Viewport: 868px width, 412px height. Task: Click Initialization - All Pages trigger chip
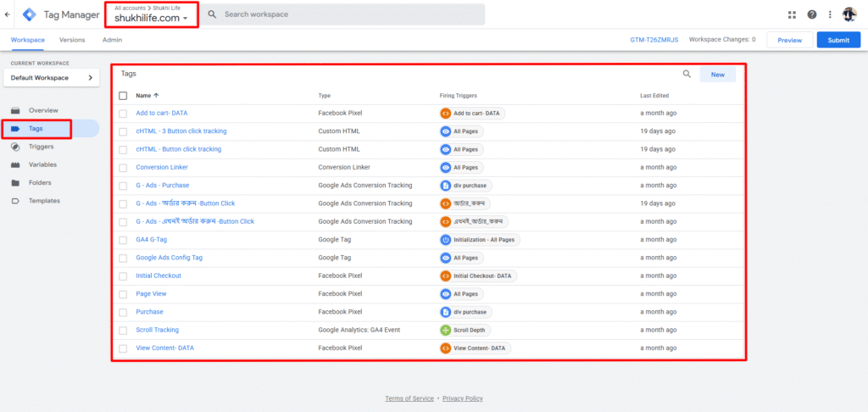[x=480, y=240]
